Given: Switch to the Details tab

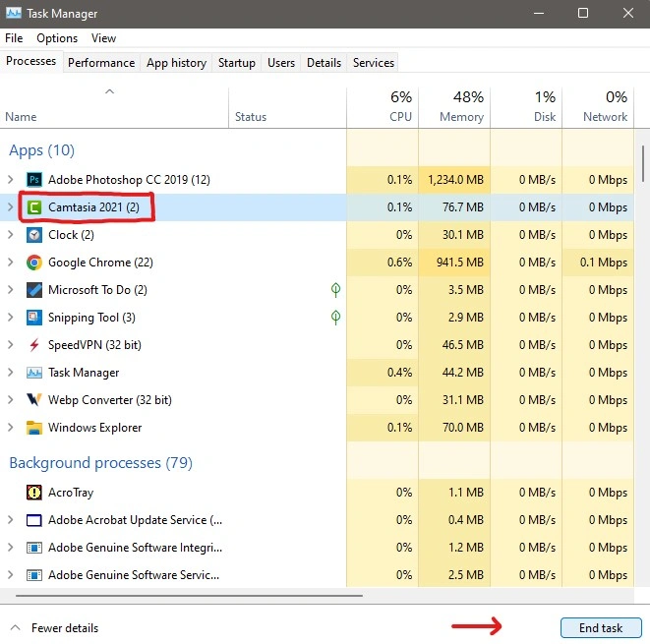Looking at the screenshot, I should click(324, 63).
